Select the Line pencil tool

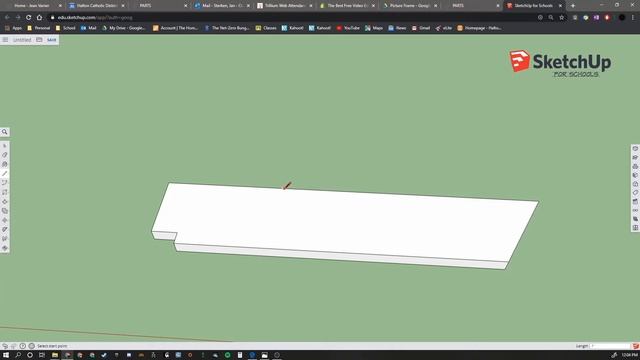(x=5, y=173)
